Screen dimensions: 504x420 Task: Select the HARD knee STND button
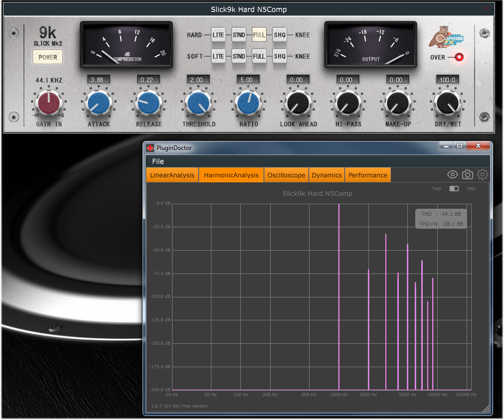[x=238, y=35]
